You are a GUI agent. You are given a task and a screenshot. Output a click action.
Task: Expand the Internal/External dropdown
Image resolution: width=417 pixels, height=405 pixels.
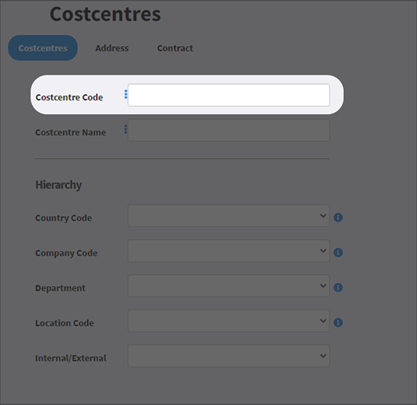[229, 356]
